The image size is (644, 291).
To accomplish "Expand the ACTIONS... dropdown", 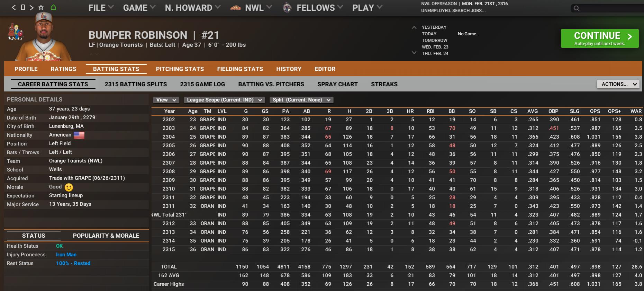I will click(618, 84).
